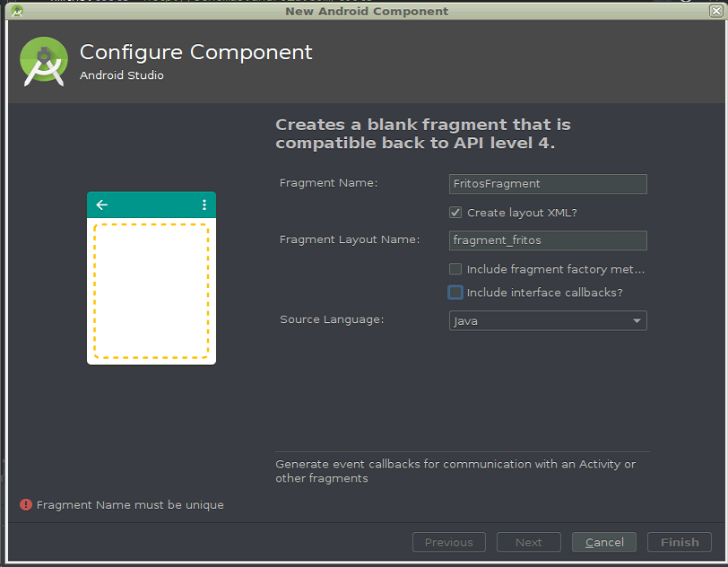
Task: Click the back arrow in fragment preview
Action: [101, 205]
